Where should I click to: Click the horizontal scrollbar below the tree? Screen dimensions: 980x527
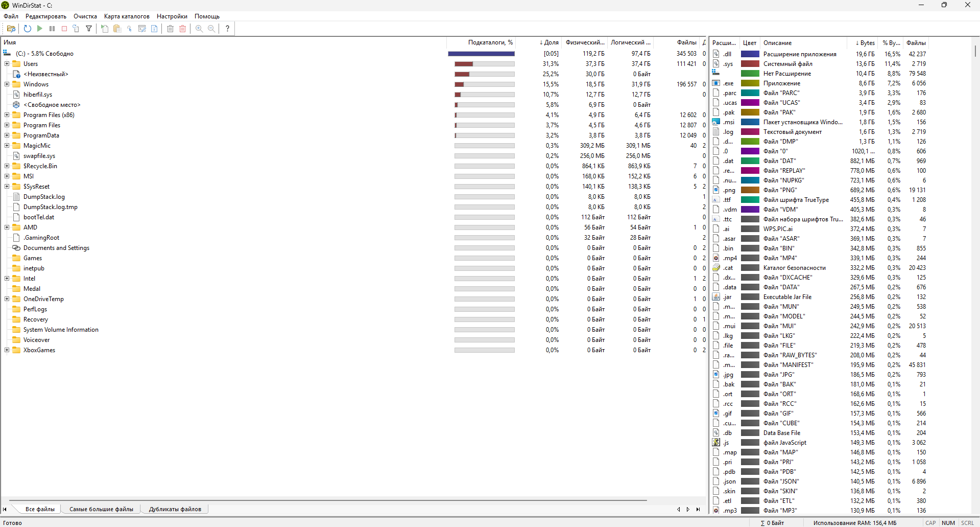click(x=328, y=500)
